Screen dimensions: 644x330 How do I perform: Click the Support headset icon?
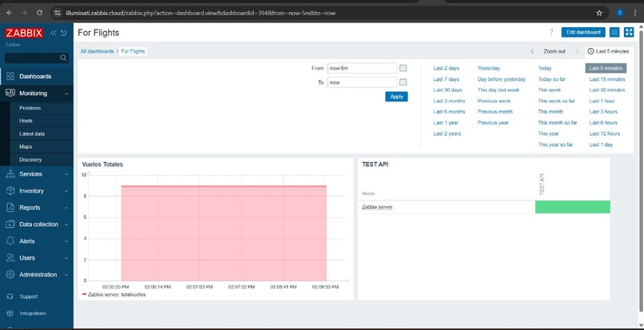point(10,296)
